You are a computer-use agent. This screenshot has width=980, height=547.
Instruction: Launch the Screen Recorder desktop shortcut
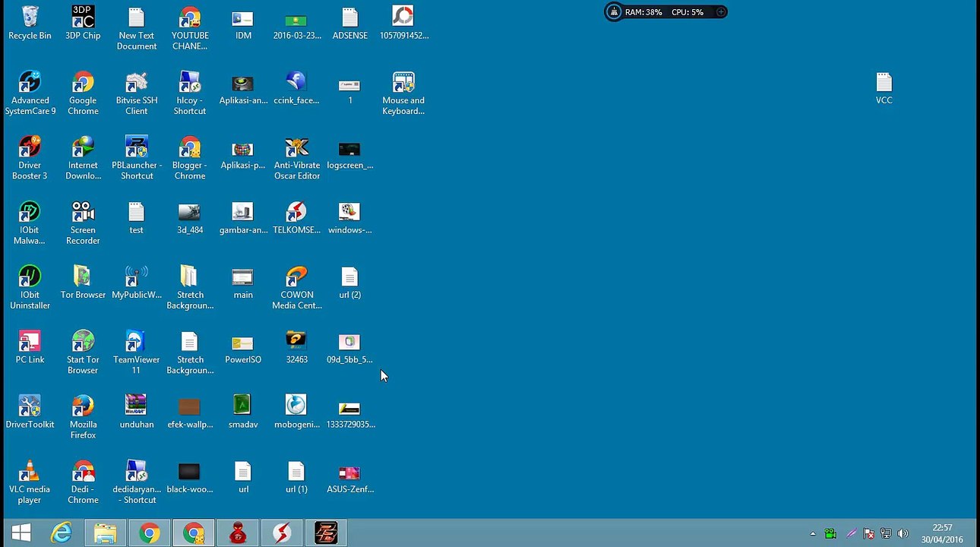coord(83,223)
